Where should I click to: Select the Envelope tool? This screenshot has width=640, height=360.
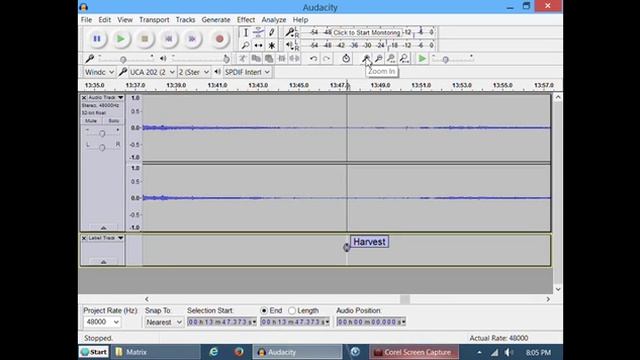point(258,32)
